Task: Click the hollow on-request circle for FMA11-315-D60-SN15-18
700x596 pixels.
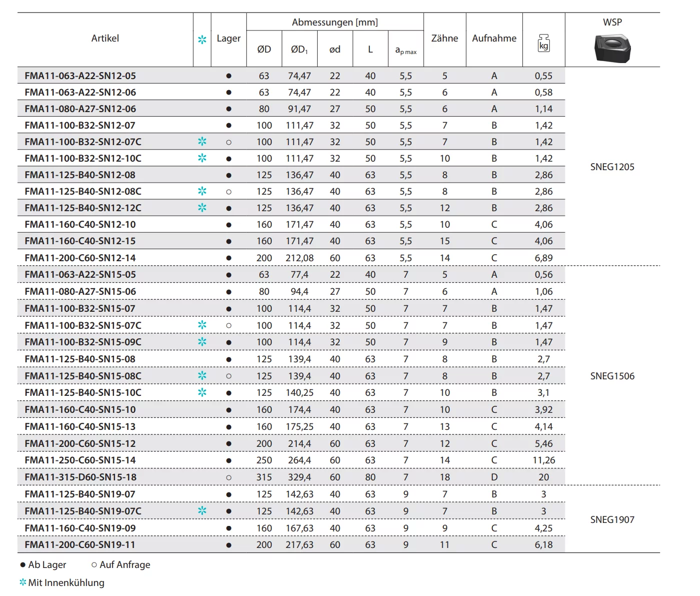Action: point(229,477)
